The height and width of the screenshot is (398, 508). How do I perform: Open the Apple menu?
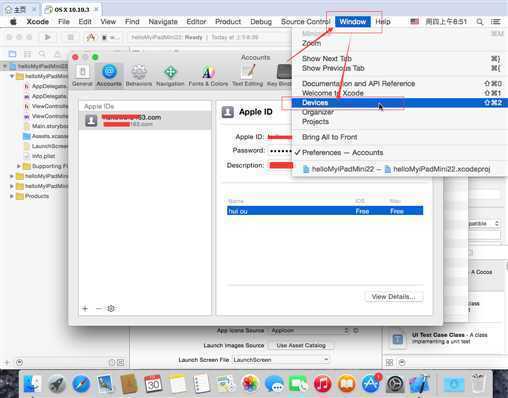click(x=14, y=22)
